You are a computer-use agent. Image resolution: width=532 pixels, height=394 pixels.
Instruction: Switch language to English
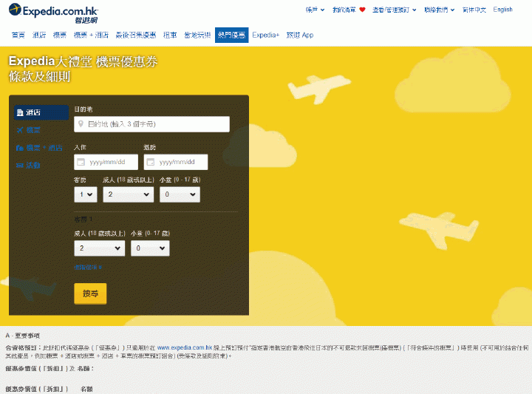coord(503,10)
